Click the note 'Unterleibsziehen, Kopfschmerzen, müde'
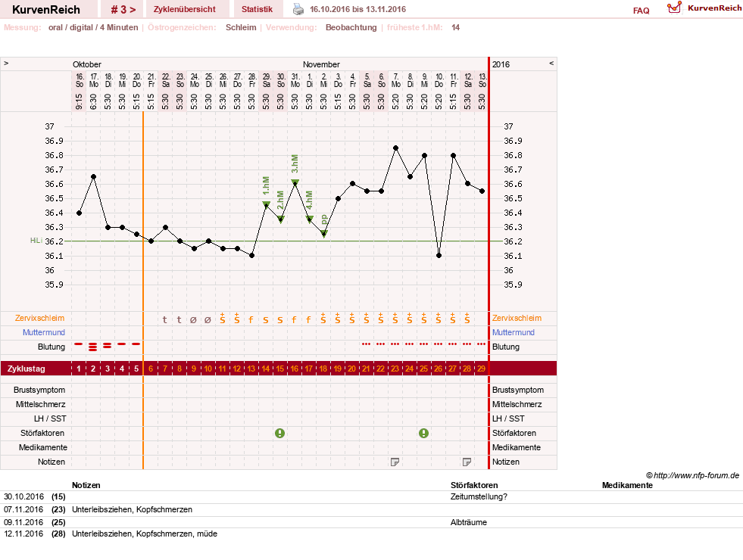Image resolution: width=743 pixels, height=560 pixels. coord(145,534)
